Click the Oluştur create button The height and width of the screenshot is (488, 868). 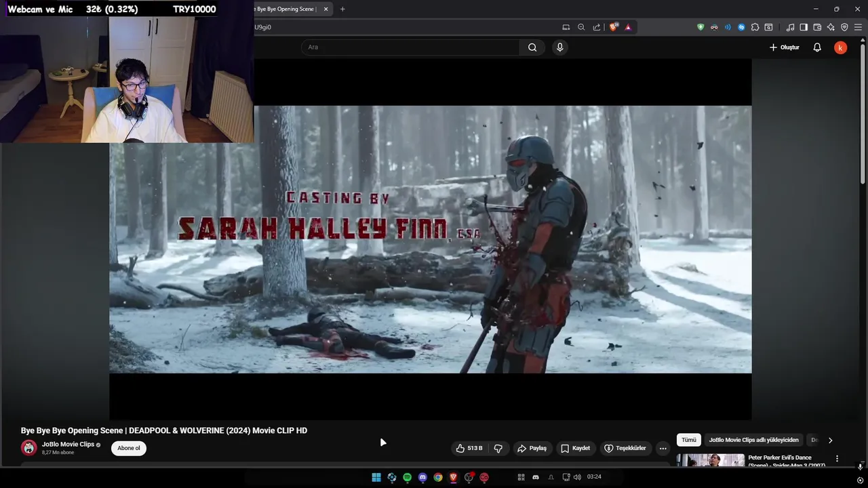coord(785,47)
